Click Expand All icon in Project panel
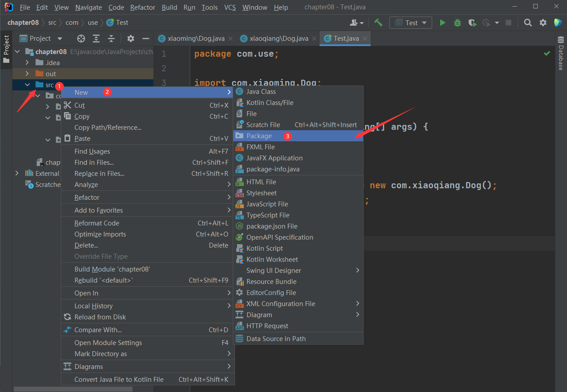567x392 pixels. point(96,39)
